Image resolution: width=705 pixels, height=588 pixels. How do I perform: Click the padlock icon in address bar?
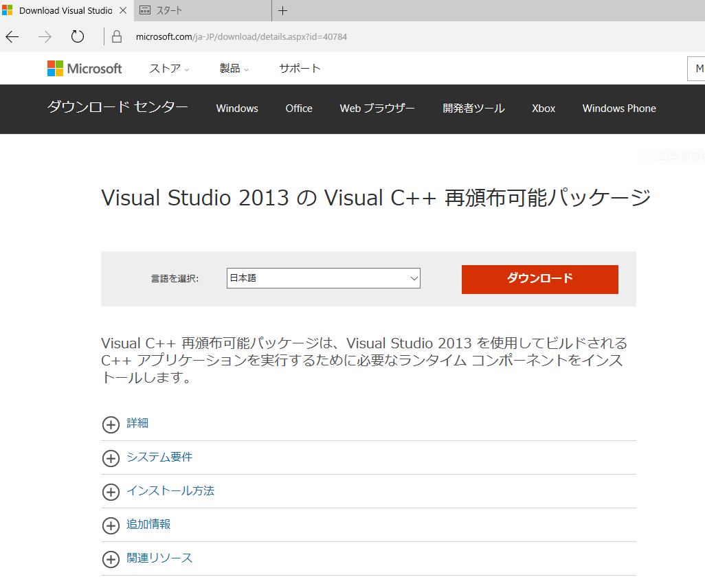coord(116,36)
